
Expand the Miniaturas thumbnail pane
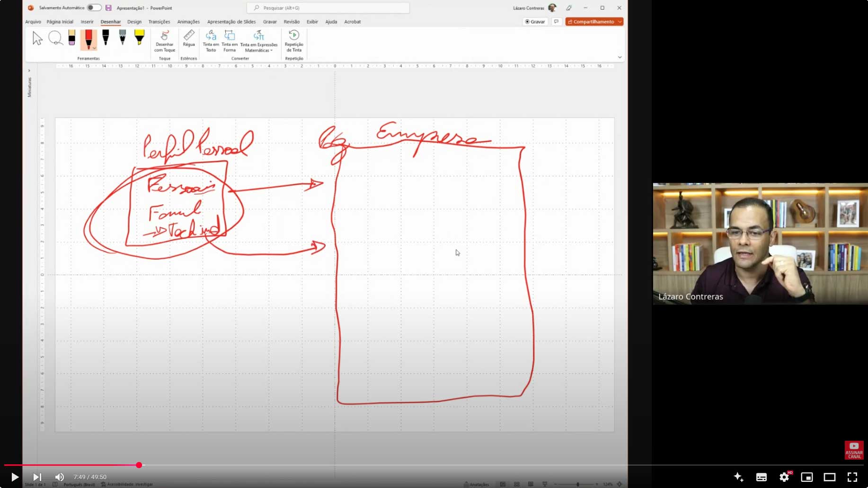click(x=29, y=70)
